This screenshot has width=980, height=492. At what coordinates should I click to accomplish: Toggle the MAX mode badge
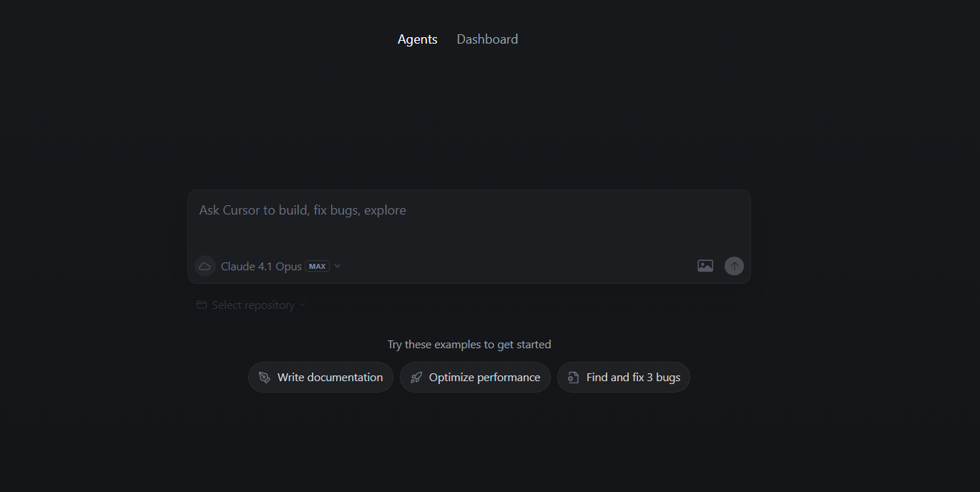pos(318,266)
